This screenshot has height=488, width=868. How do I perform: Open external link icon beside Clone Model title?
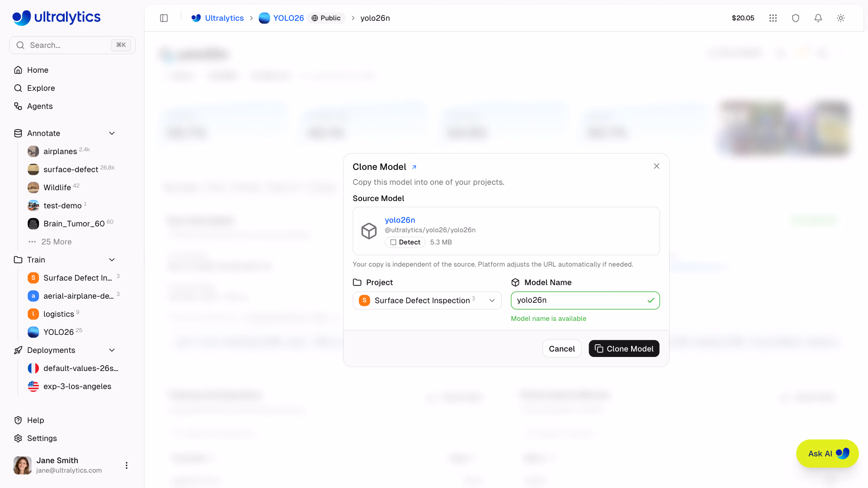click(x=414, y=167)
